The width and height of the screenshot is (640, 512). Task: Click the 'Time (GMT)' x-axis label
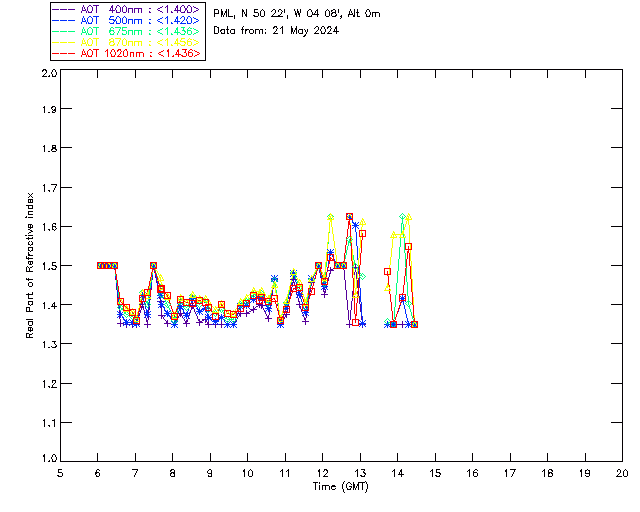[x=341, y=487]
